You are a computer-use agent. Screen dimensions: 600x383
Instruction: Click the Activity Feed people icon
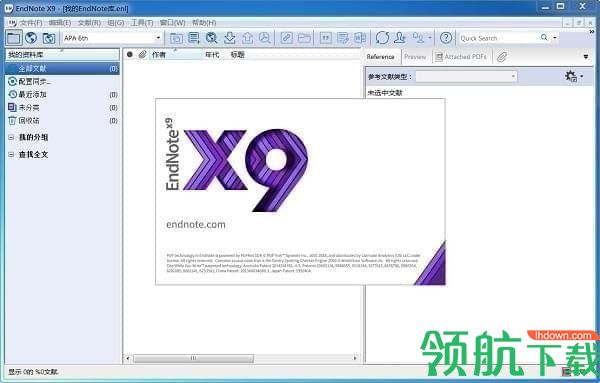click(x=419, y=38)
